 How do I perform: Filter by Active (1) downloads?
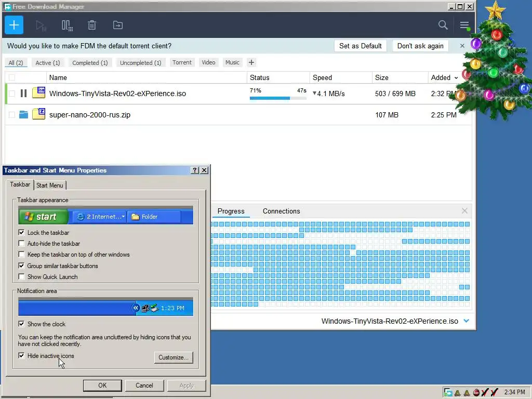pyautogui.click(x=48, y=63)
